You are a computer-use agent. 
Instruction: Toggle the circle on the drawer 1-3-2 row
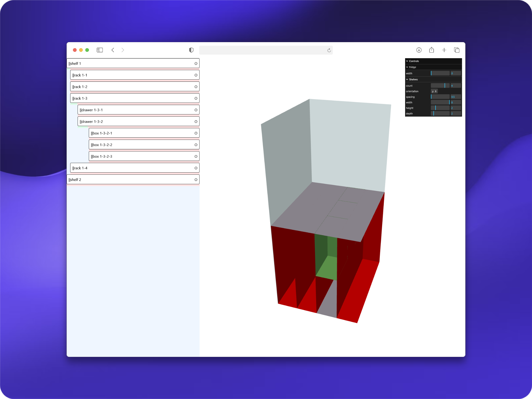pyautogui.click(x=196, y=122)
